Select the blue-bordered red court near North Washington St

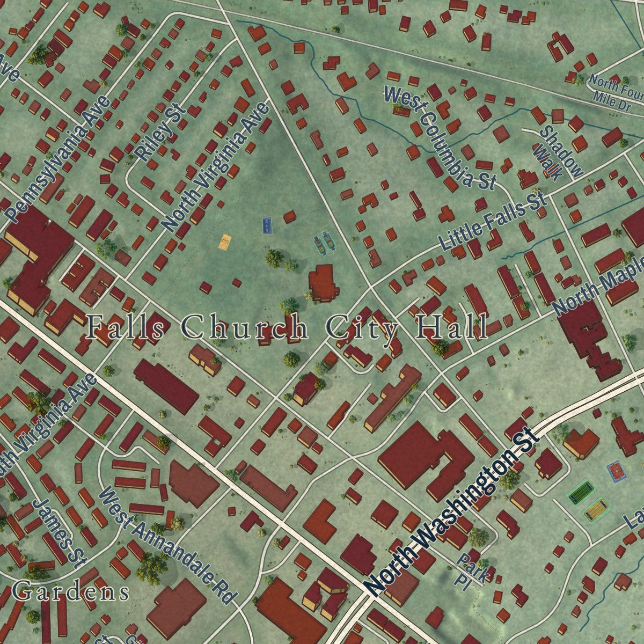[617, 472]
